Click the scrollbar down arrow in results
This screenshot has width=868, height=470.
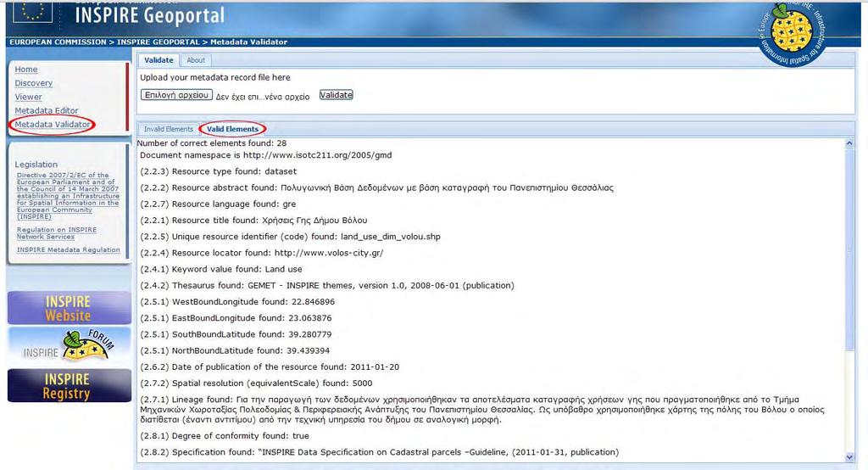click(849, 457)
